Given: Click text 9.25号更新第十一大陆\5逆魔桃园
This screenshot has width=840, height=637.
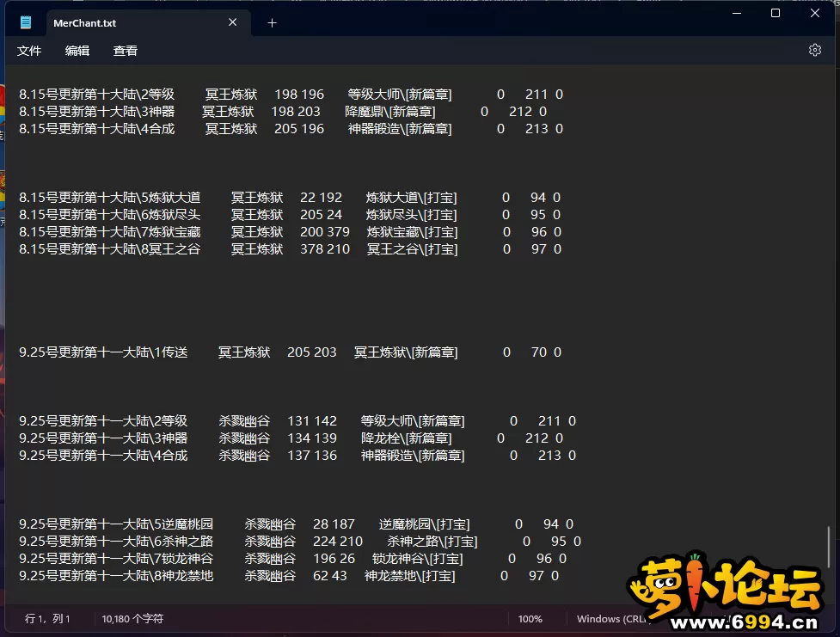Looking at the screenshot, I should click(116, 524).
